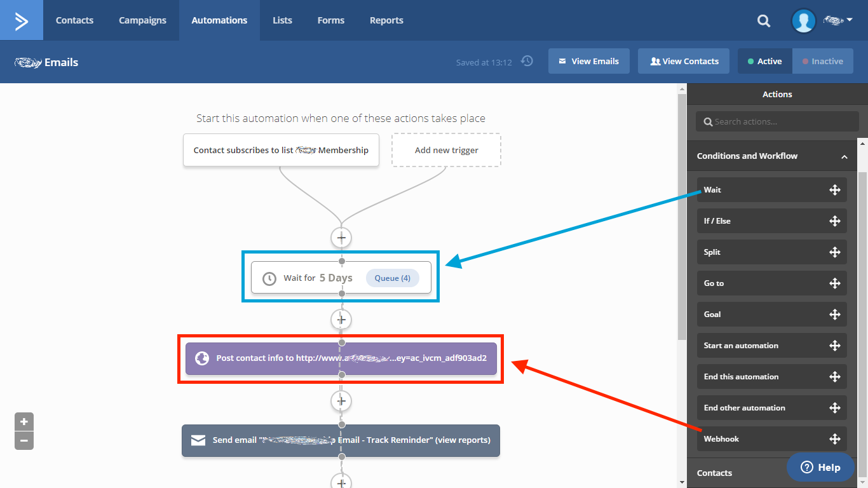Open the Queue (4) badge
868x488 pixels.
(393, 278)
